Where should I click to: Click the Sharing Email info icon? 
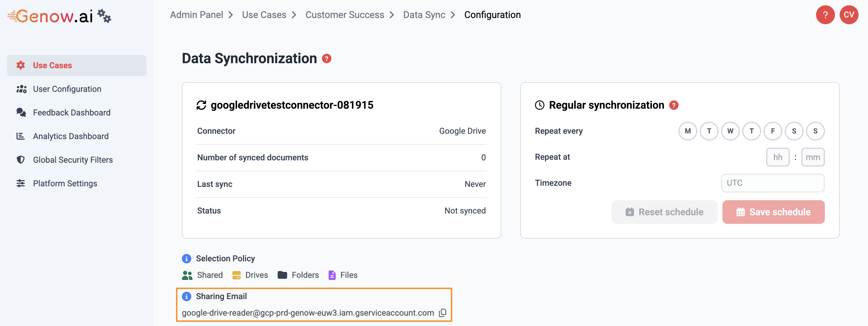pyautogui.click(x=186, y=296)
